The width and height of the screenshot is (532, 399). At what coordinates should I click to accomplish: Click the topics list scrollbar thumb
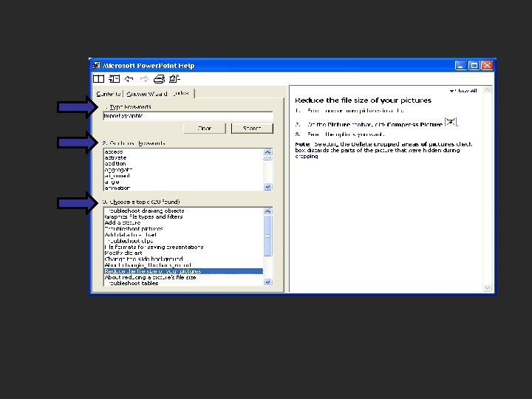pos(267,236)
